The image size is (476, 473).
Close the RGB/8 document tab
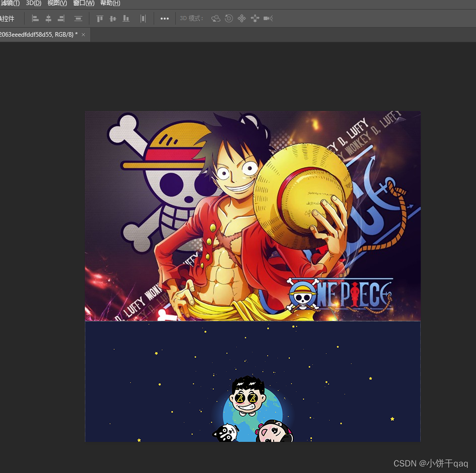(83, 35)
